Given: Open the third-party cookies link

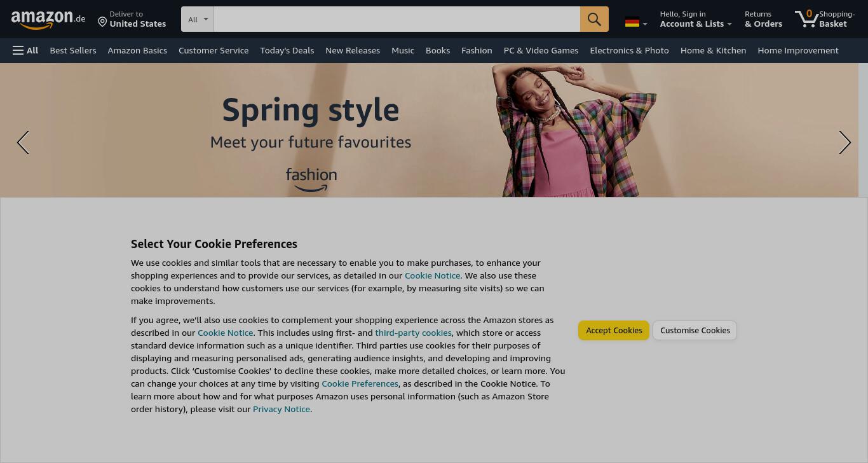Looking at the screenshot, I should click(413, 333).
